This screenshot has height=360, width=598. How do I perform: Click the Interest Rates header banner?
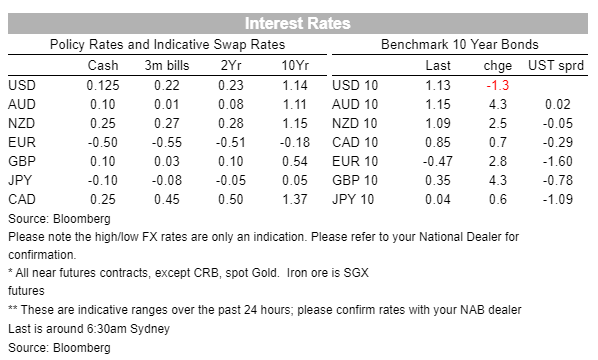click(297, 23)
